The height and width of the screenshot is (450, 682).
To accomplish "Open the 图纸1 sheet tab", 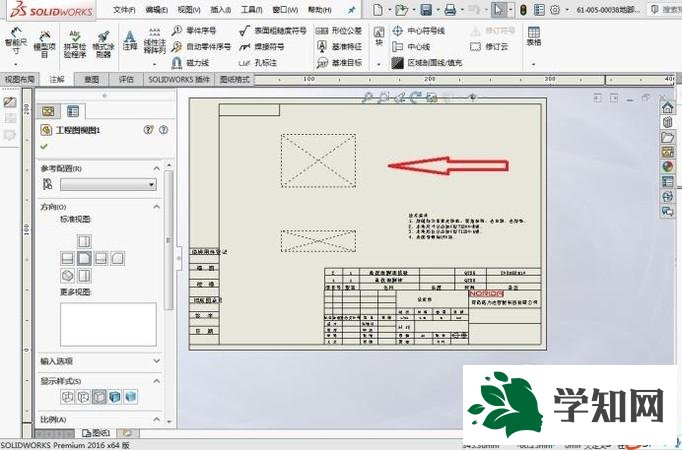I will [x=97, y=433].
